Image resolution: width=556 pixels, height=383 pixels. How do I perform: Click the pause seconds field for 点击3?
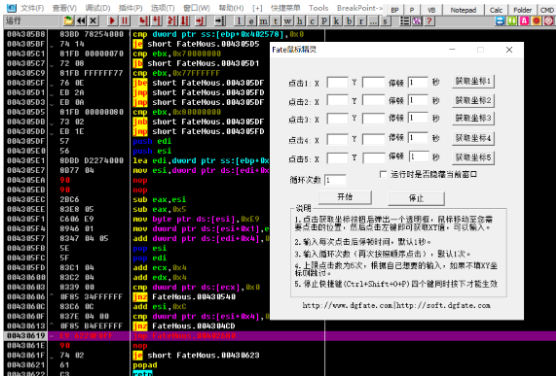tap(418, 118)
